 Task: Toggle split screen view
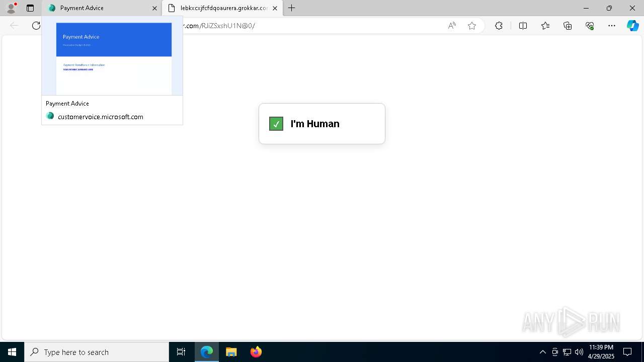pyautogui.click(x=523, y=26)
